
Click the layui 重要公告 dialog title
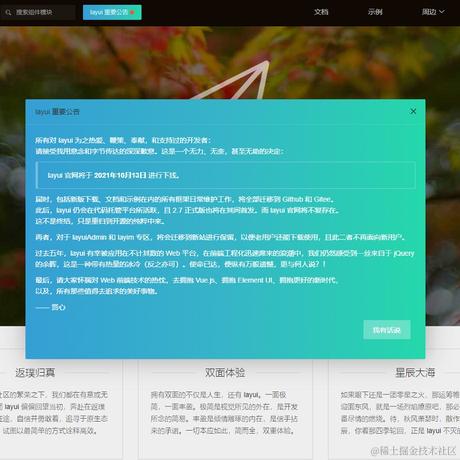coord(57,112)
